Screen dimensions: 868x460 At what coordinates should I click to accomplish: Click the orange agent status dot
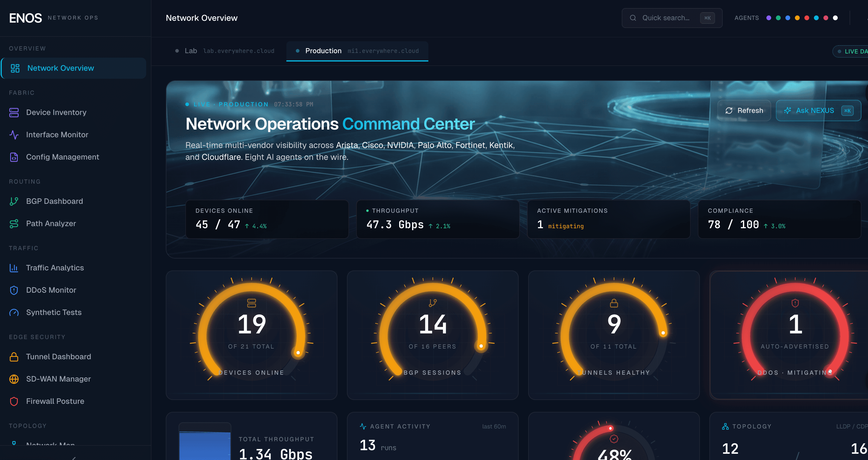(x=797, y=18)
